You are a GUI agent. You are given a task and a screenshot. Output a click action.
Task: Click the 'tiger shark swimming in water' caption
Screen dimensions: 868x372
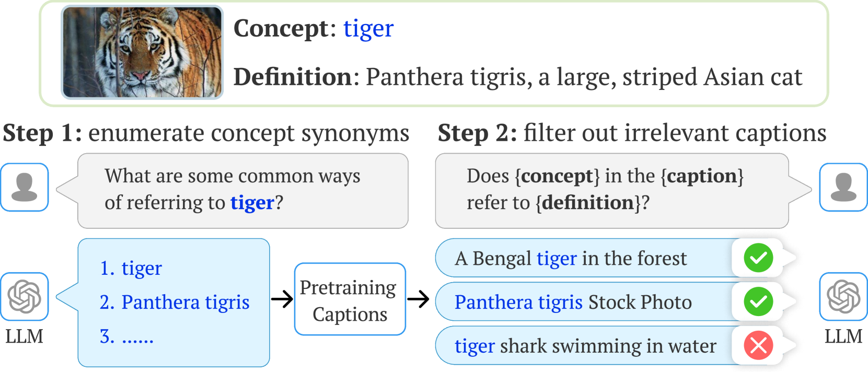585,346
